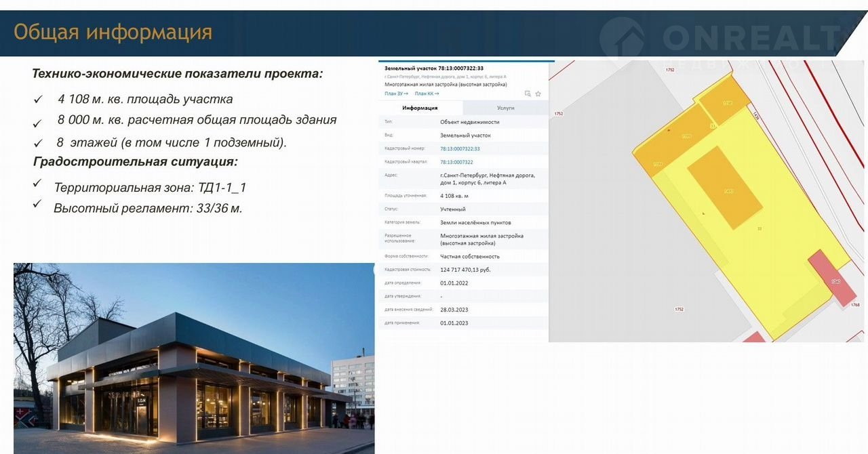This screenshot has width=868, height=454.
Task: Click checkmark beside 8 000 м. кв. line
Action: click(x=38, y=124)
